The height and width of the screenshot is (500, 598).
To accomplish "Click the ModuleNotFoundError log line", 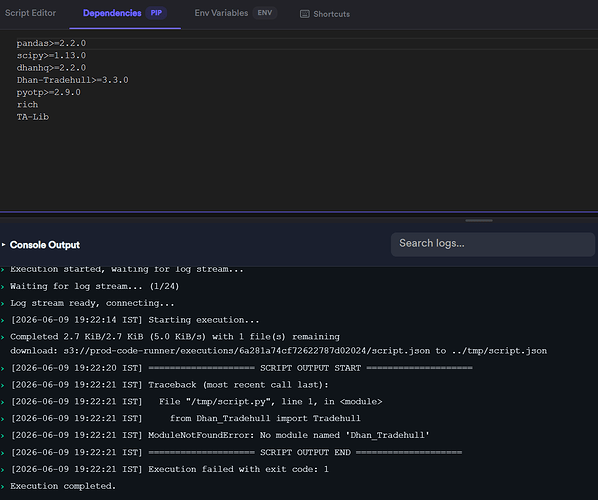I will point(220,435).
